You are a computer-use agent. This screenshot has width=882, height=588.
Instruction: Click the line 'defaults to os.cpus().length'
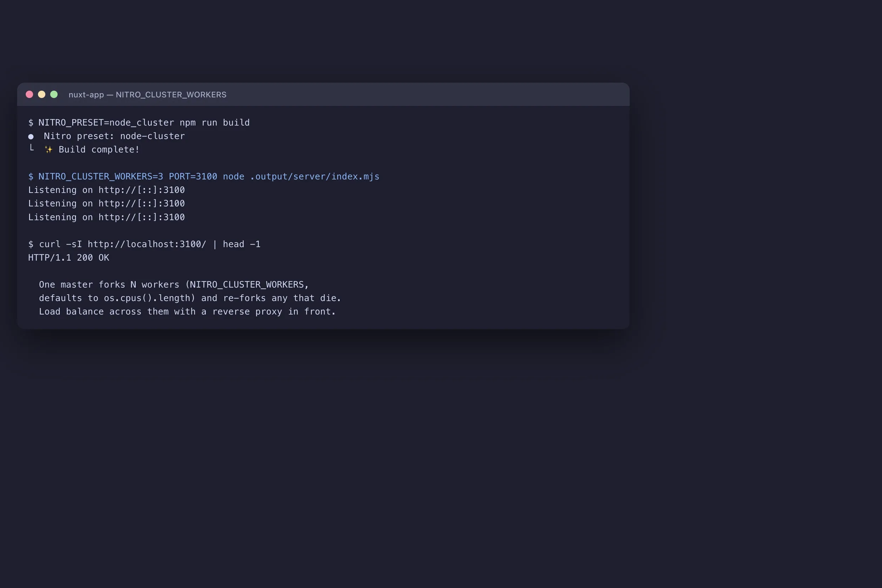pyautogui.click(x=190, y=298)
